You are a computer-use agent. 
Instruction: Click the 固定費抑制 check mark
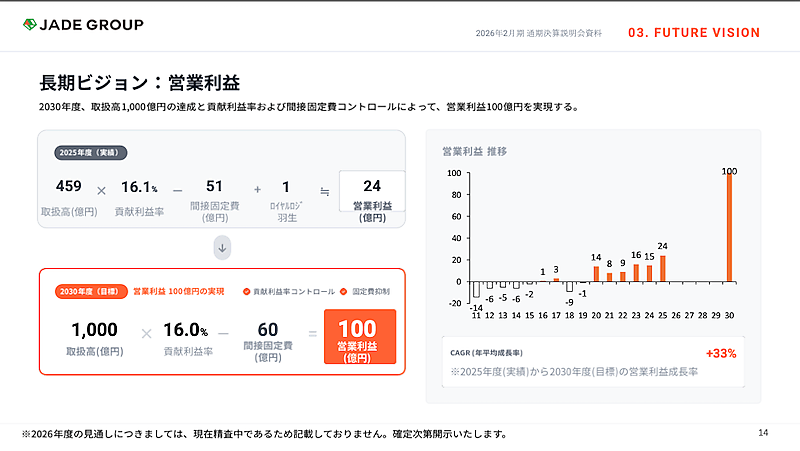point(344,291)
